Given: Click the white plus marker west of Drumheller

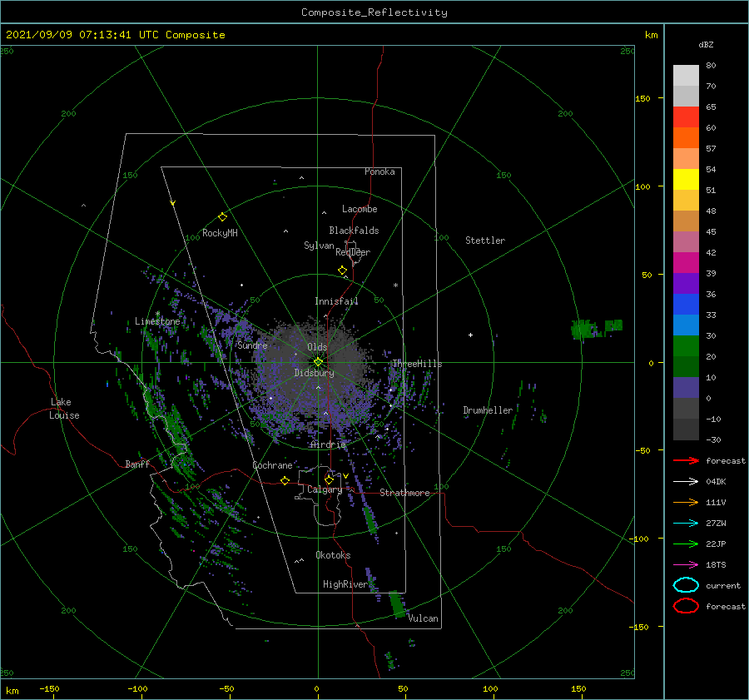Looking at the screenshot, I should [x=470, y=335].
